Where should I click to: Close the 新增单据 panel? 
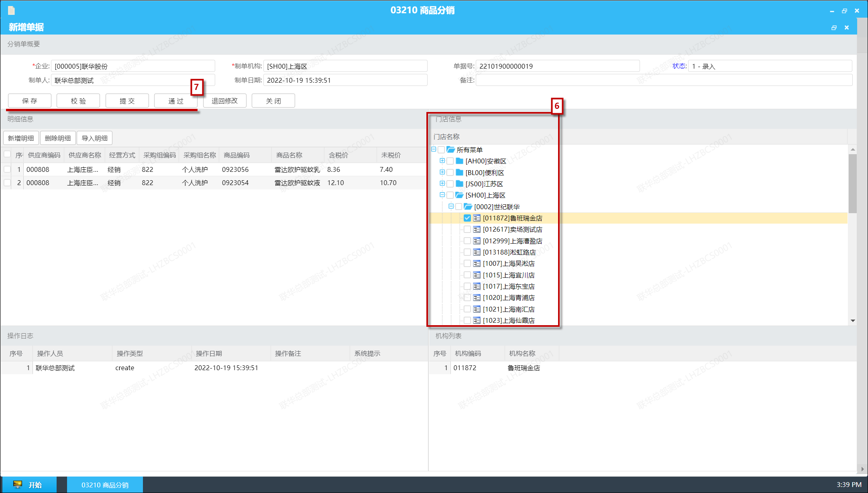[x=847, y=28]
